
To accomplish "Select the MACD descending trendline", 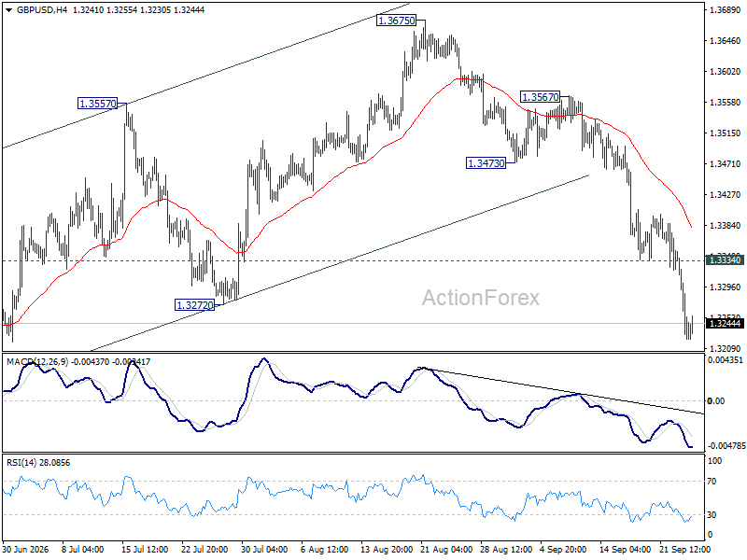I will tap(562, 391).
